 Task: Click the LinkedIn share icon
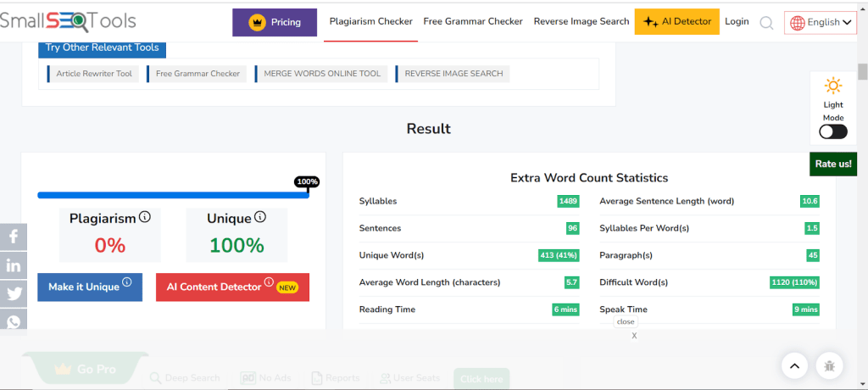(x=14, y=265)
